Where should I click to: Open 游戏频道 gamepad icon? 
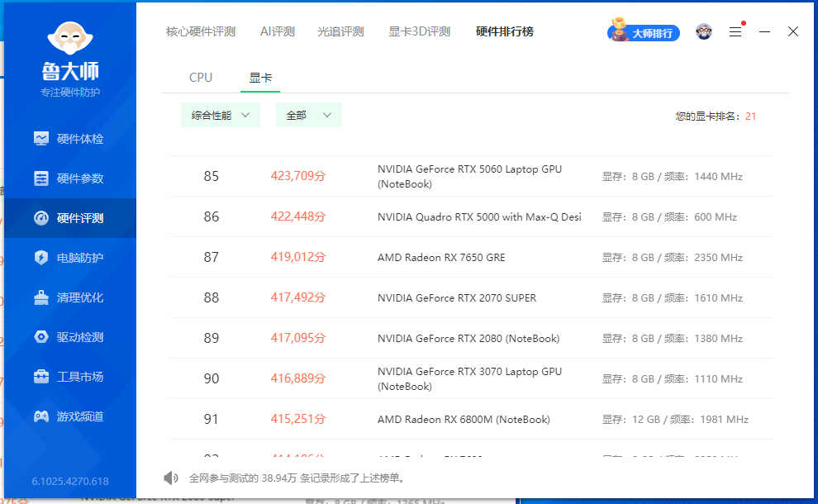tap(41, 416)
